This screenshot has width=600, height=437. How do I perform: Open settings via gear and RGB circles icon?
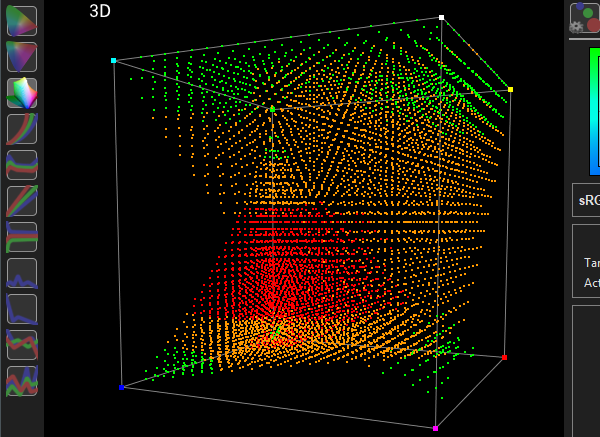[x=584, y=19]
